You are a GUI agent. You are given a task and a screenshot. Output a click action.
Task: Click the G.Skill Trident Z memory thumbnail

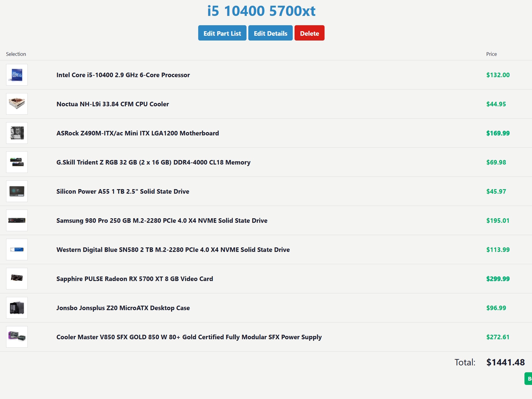point(17,162)
